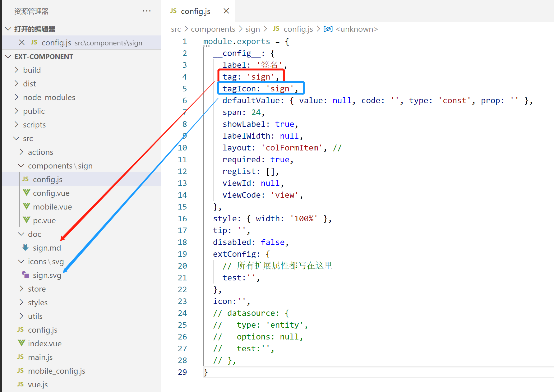
Task: Close the config.js editor tab
Action: pos(226,11)
